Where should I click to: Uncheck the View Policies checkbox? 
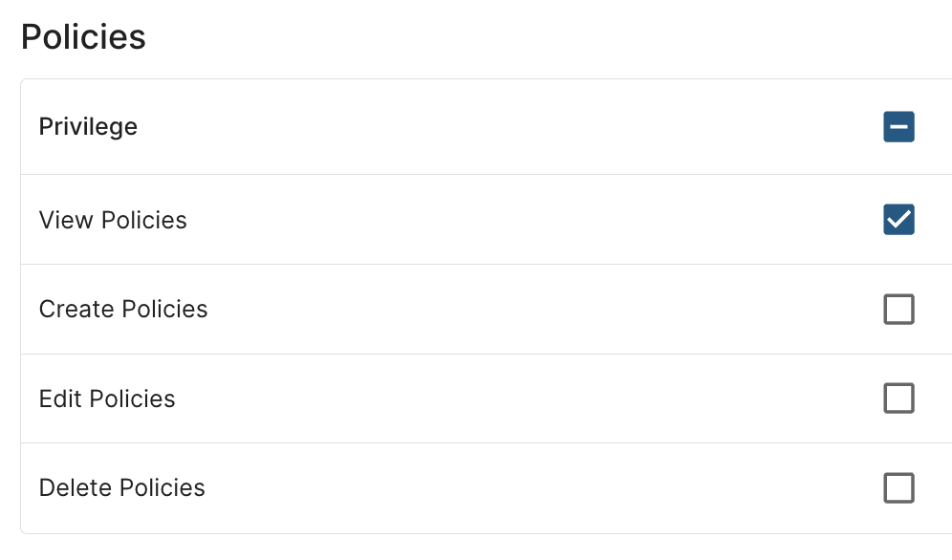tap(898, 220)
